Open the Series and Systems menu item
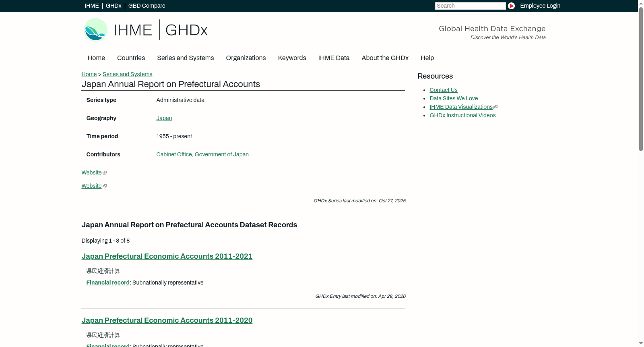The height and width of the screenshot is (347, 644). point(186,58)
